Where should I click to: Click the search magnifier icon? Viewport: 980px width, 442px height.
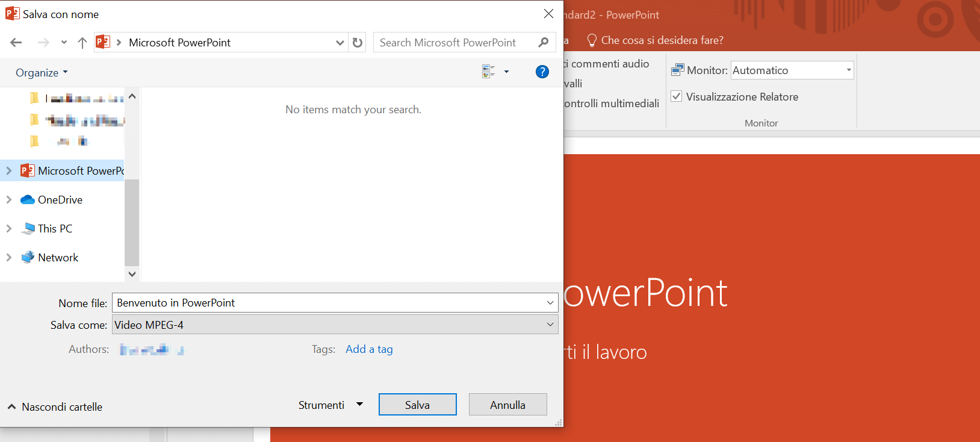click(544, 42)
